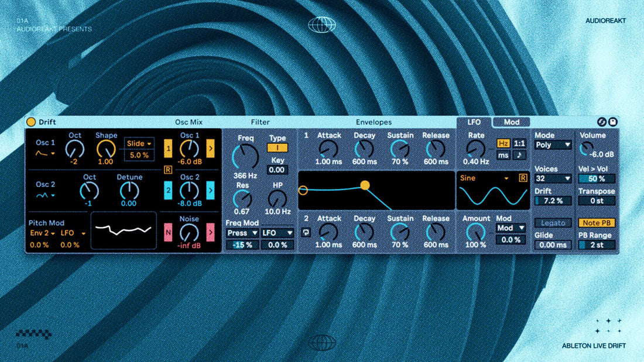Click the LFO Amount knob

point(475,233)
